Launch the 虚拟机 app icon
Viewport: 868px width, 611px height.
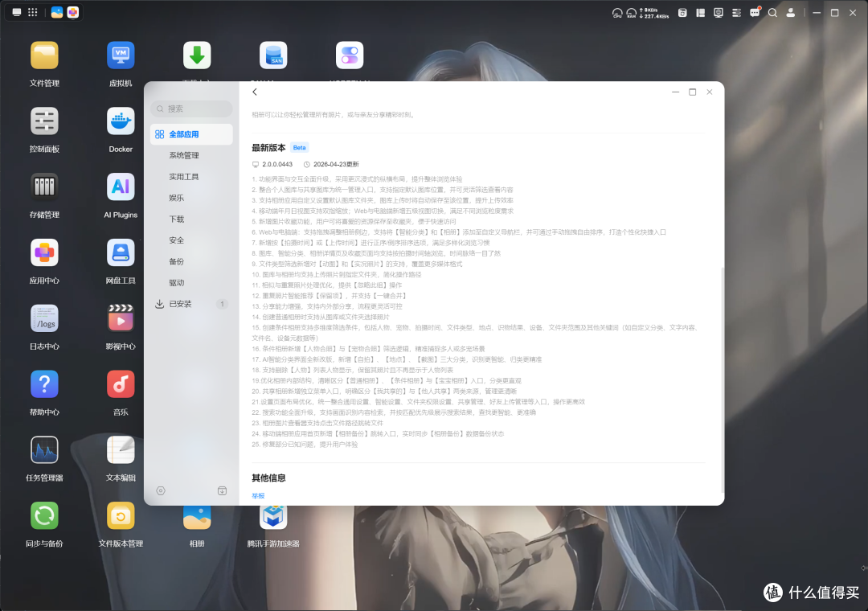(x=121, y=55)
